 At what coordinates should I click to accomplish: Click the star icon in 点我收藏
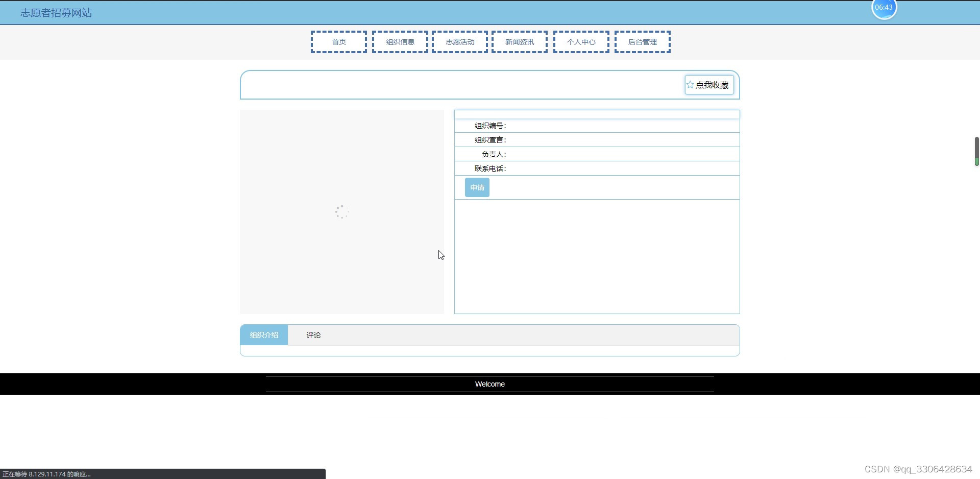[x=690, y=85]
